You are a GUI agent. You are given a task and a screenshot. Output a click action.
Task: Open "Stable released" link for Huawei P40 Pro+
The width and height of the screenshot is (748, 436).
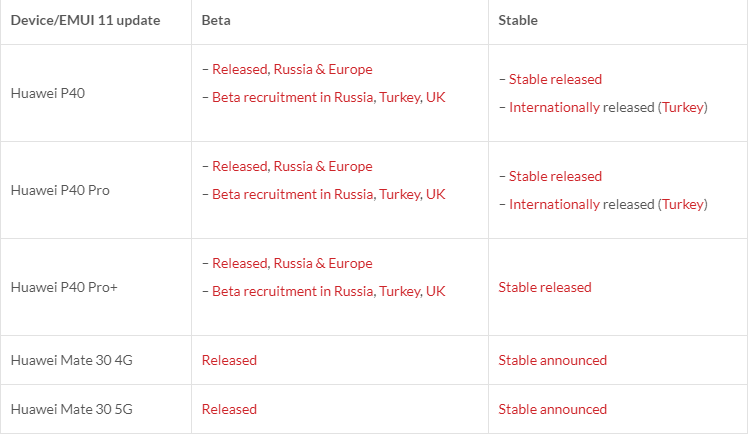(x=545, y=287)
